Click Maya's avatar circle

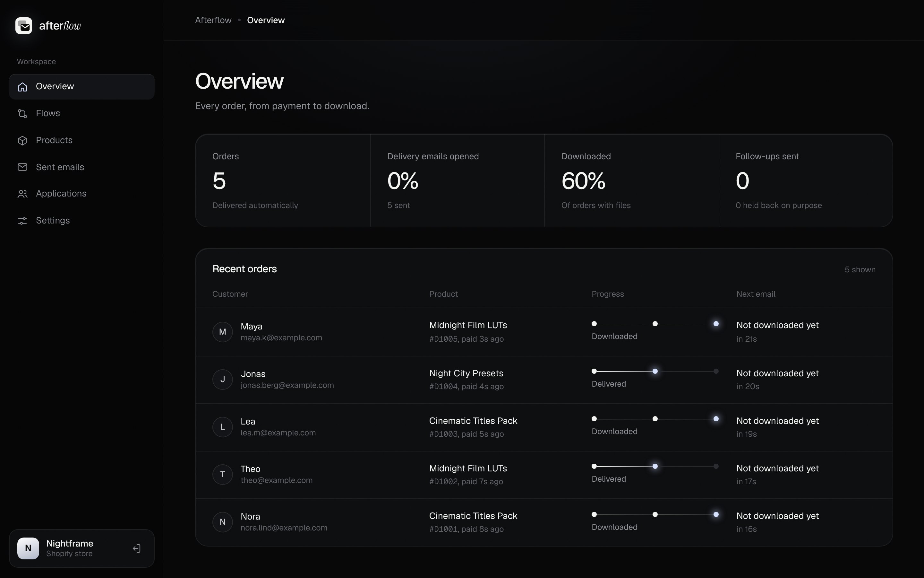tap(223, 332)
